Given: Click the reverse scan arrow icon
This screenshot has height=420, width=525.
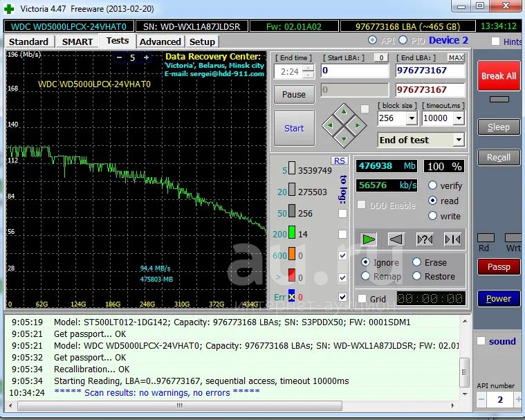Looking at the screenshot, I should tap(396, 239).
